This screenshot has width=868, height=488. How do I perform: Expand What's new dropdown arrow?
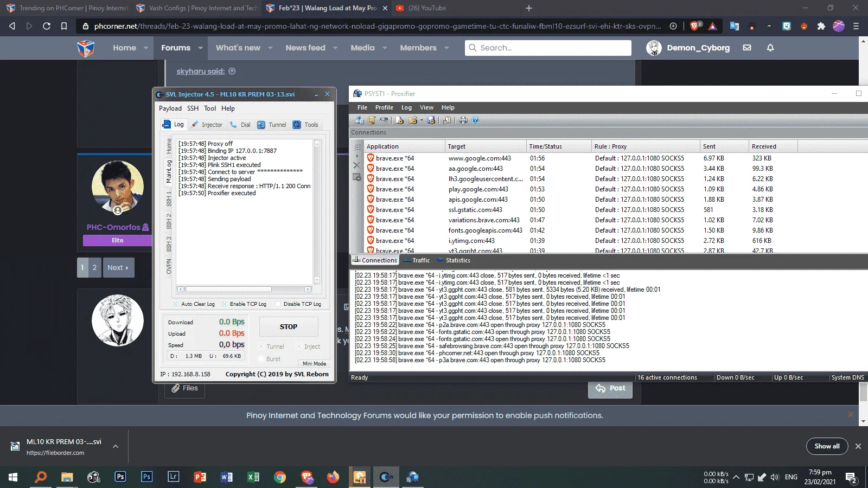(270, 48)
